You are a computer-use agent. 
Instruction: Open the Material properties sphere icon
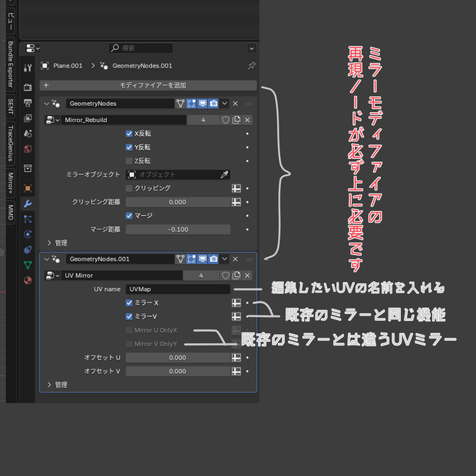click(x=28, y=280)
